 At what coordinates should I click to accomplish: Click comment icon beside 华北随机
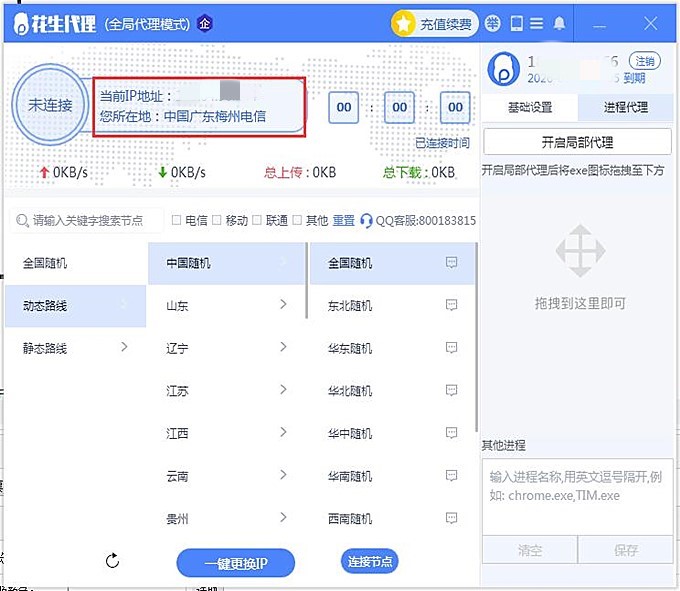pos(451,390)
